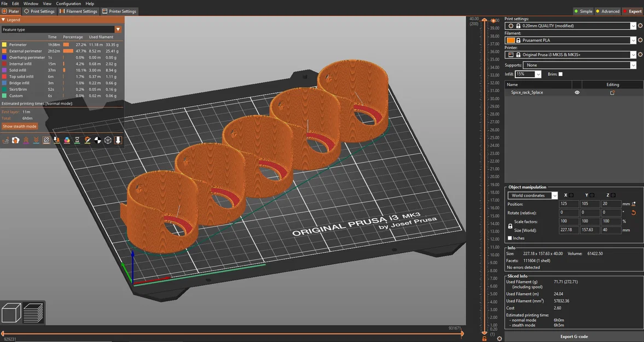644x342 pixels.
Task: Toggle the uniform scale lock
Action: [x=510, y=226]
